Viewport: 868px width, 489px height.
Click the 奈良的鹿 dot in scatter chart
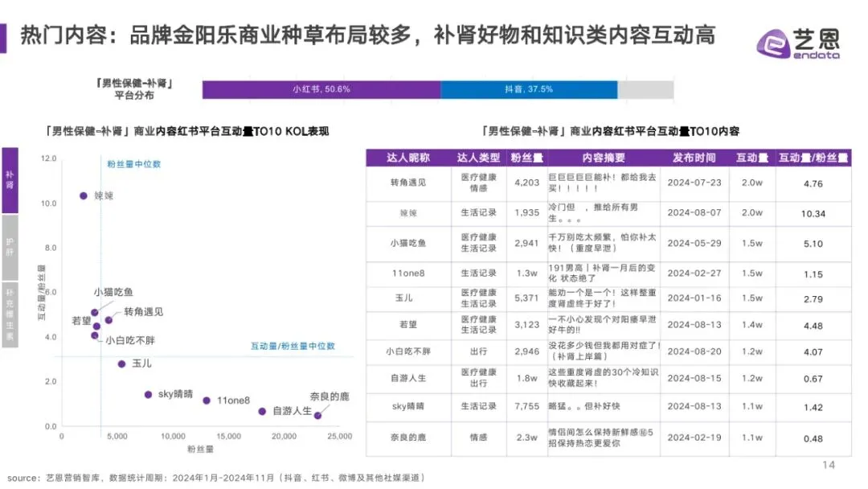pos(317,415)
